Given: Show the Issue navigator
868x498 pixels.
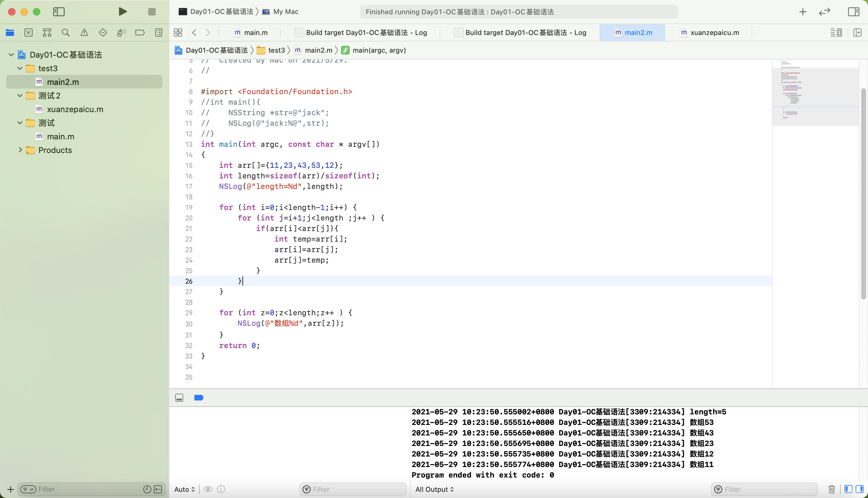Looking at the screenshot, I should coord(85,33).
